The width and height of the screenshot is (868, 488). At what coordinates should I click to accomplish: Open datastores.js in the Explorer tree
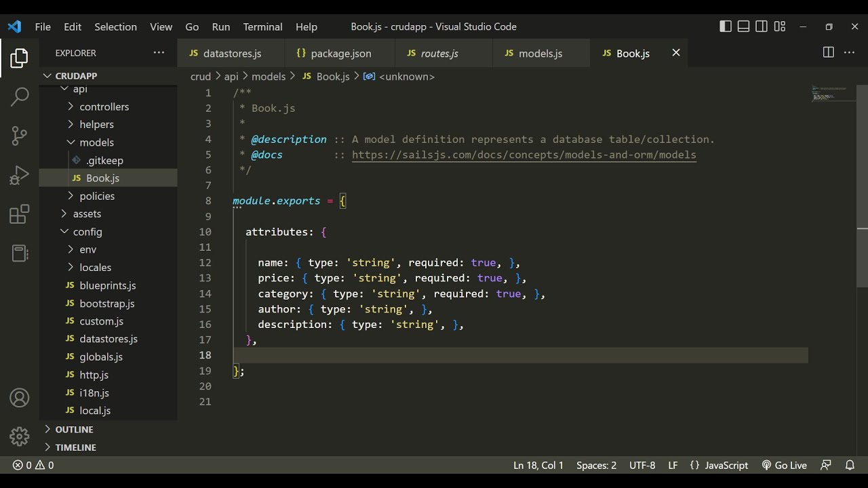[108, 339]
